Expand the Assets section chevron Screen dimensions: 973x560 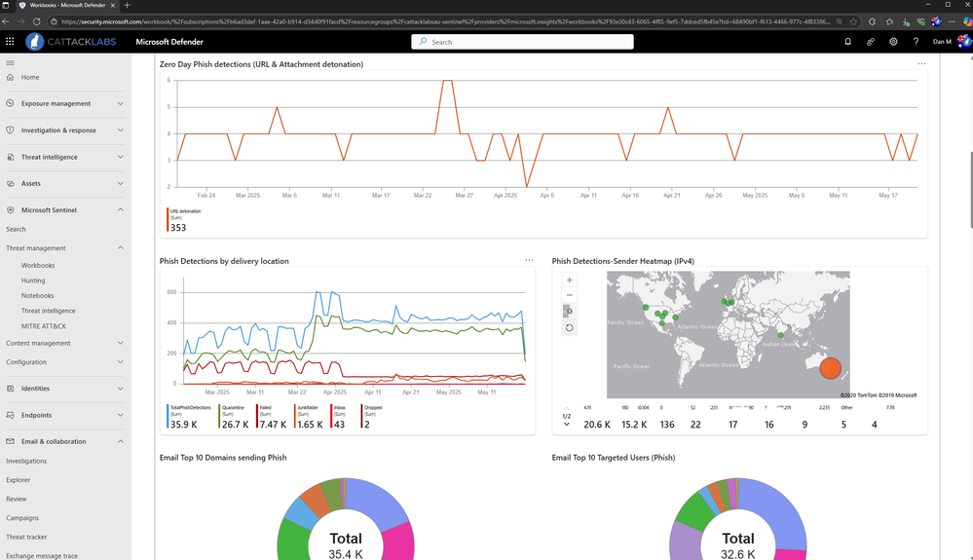point(121,183)
